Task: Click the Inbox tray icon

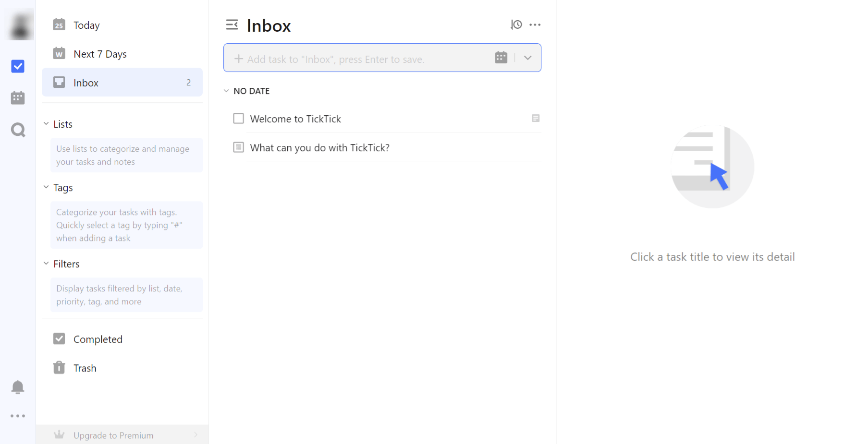Action: pyautogui.click(x=59, y=82)
